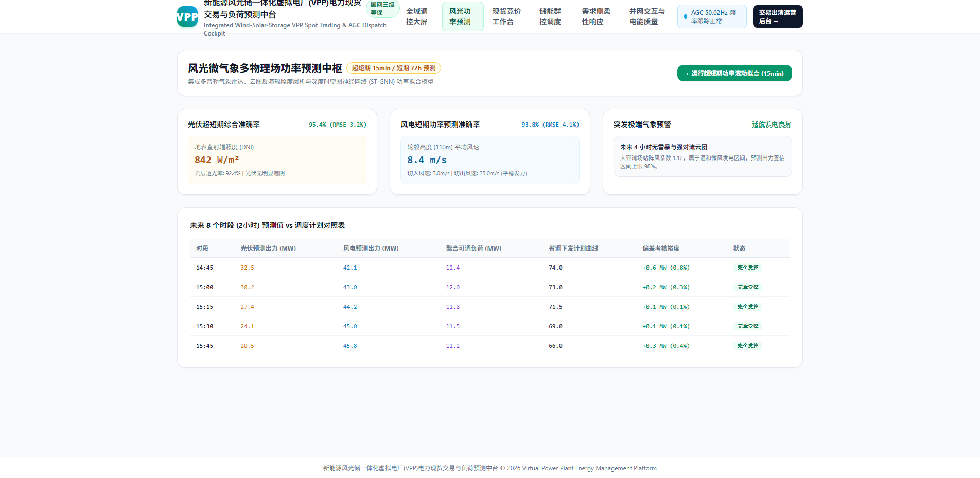Image resolution: width=980 pixels, height=478 pixels.
Task: Select the 风光功率预测 tab
Action: [x=463, y=16]
